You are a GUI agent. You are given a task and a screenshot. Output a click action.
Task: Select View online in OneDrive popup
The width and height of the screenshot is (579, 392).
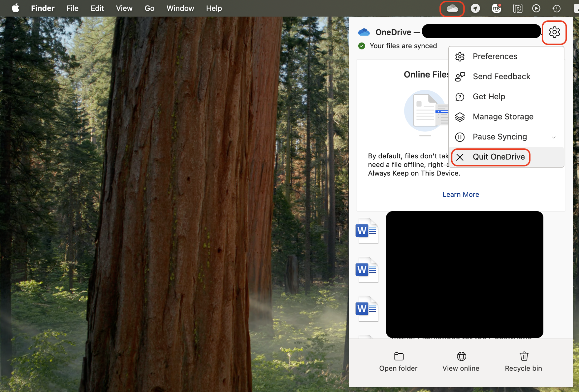point(460,361)
